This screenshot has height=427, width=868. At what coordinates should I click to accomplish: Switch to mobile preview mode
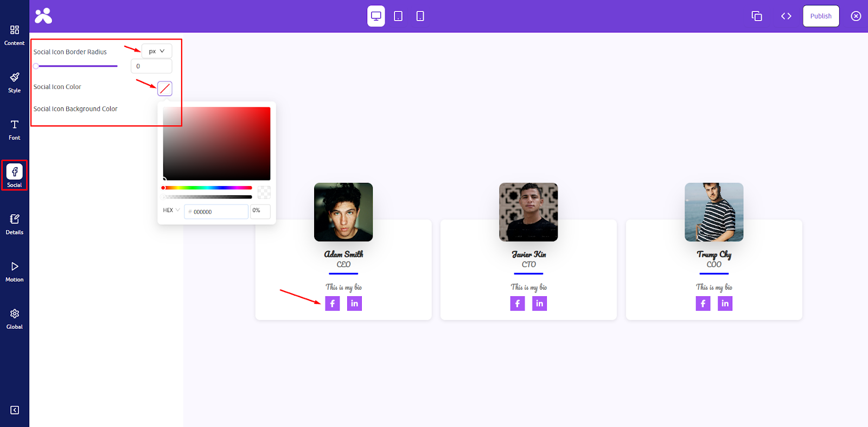coord(420,16)
